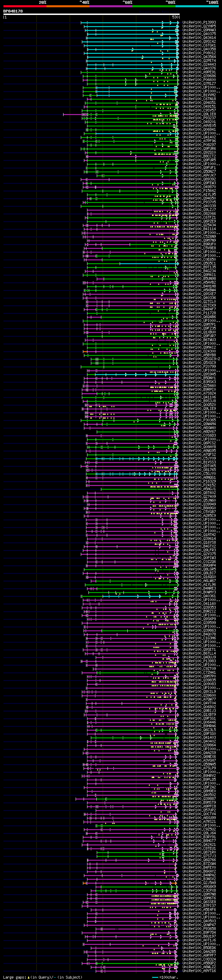Select hit UniRef100_A9PE91
The height and width of the screenshot is (980, 222).
click(199, 72)
